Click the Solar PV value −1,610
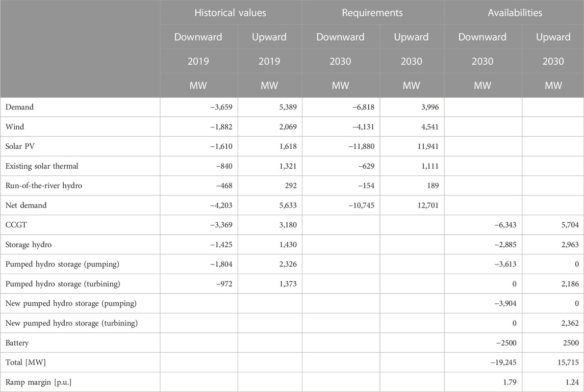The width and height of the screenshot is (584, 392). click(x=221, y=147)
